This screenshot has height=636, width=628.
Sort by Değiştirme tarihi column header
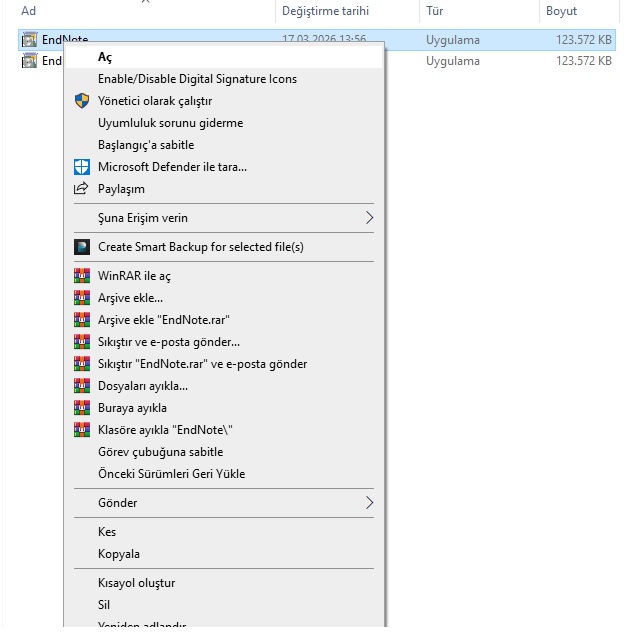pyautogui.click(x=325, y=11)
